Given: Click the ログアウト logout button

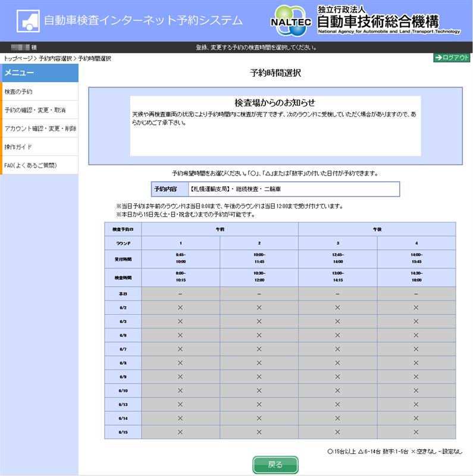Looking at the screenshot, I should 452,58.
